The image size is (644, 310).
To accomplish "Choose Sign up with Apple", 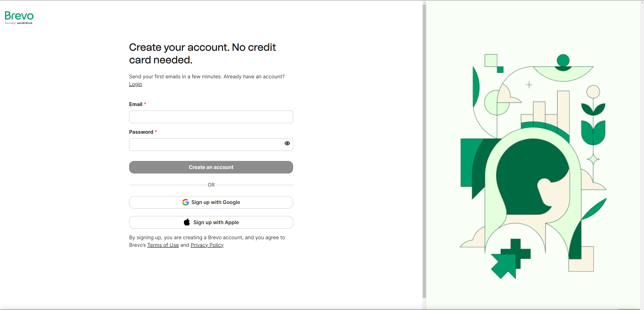I will [x=211, y=222].
